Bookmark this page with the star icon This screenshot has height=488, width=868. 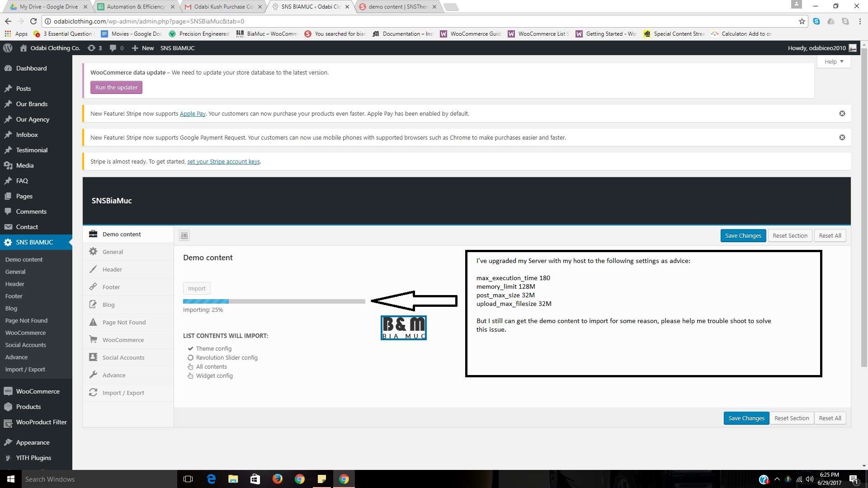pyautogui.click(x=802, y=21)
